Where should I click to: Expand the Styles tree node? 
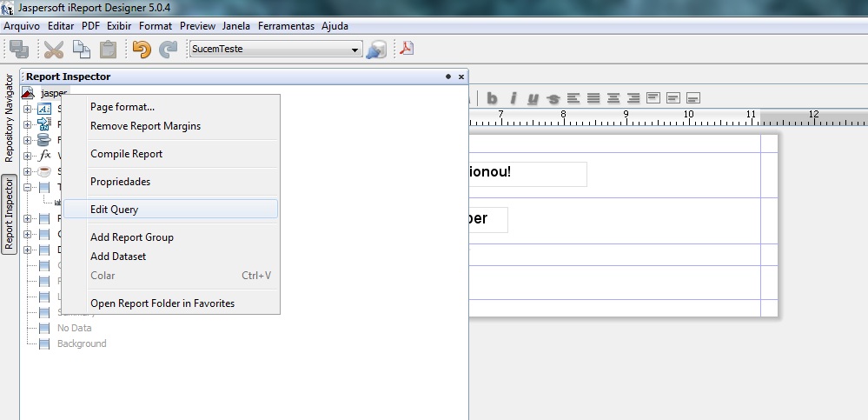[27, 109]
